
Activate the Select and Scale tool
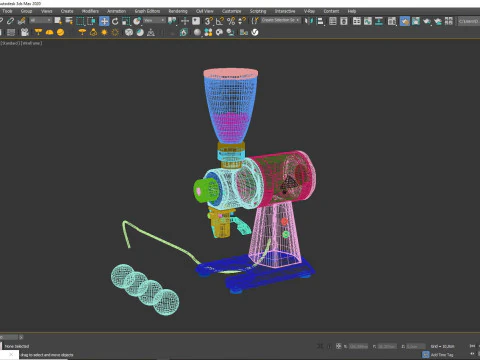tap(126, 21)
